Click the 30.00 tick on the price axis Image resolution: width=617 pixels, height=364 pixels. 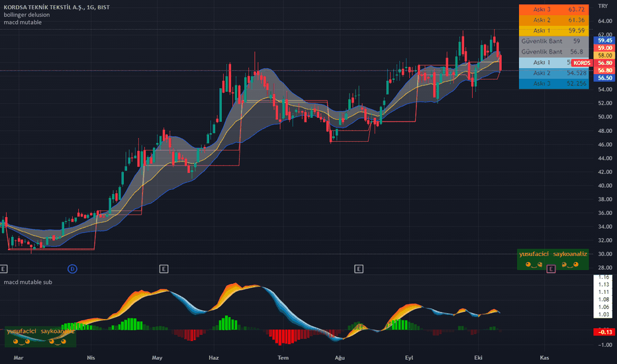(605, 254)
